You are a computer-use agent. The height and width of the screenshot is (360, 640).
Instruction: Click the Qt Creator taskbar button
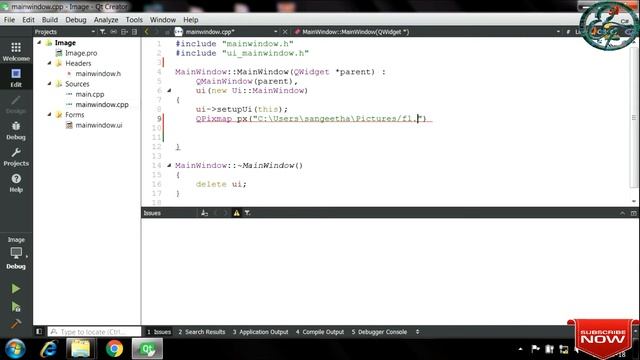pyautogui.click(x=147, y=349)
